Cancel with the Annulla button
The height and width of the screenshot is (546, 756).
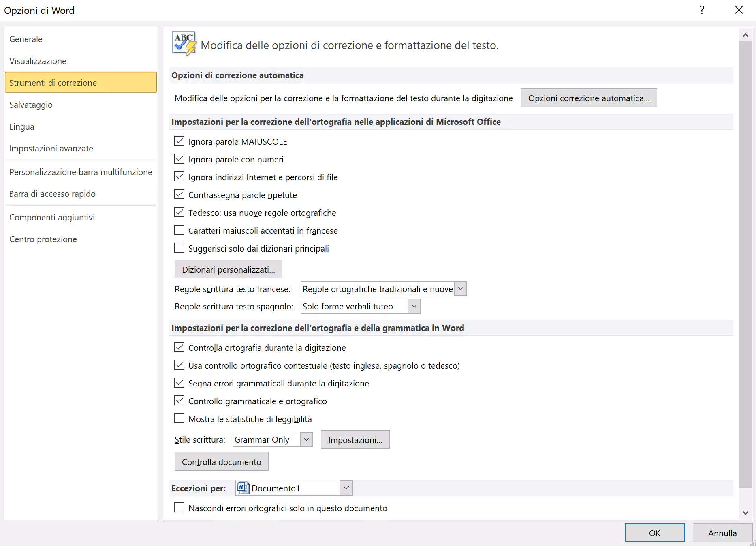pos(722,533)
